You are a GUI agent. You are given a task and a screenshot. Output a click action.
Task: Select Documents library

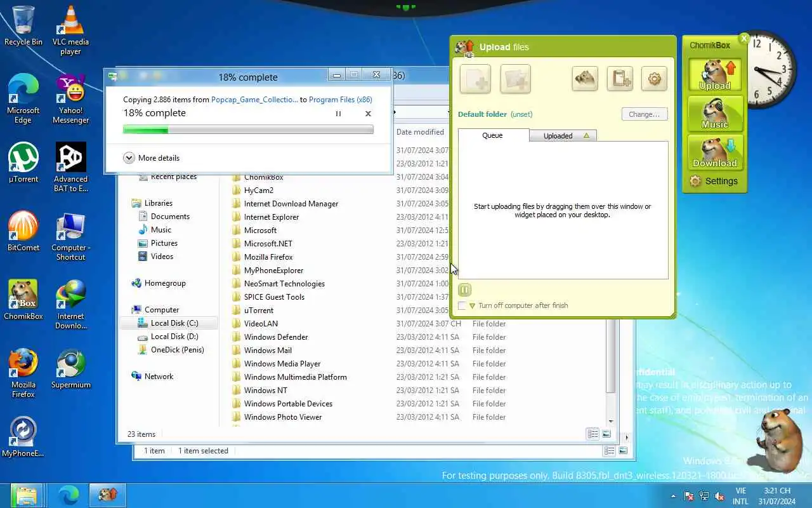(x=164, y=217)
